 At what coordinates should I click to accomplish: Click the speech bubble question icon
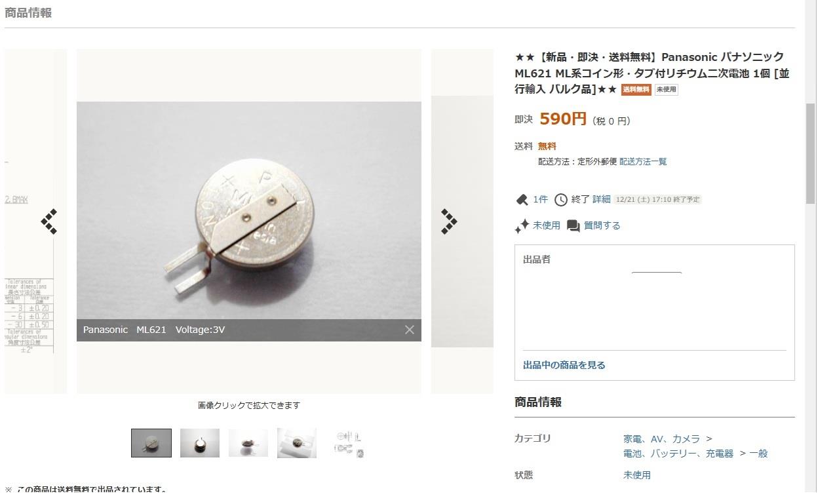pyautogui.click(x=573, y=226)
